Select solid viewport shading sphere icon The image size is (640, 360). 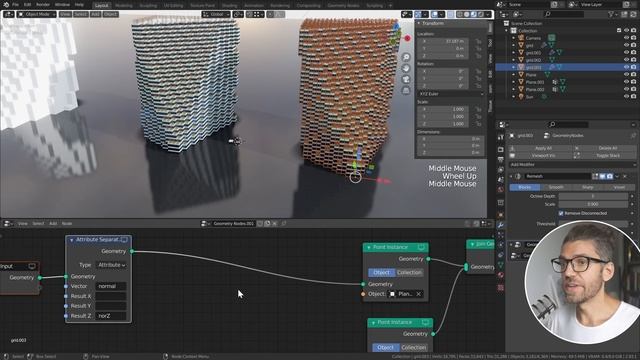pyautogui.click(x=467, y=14)
